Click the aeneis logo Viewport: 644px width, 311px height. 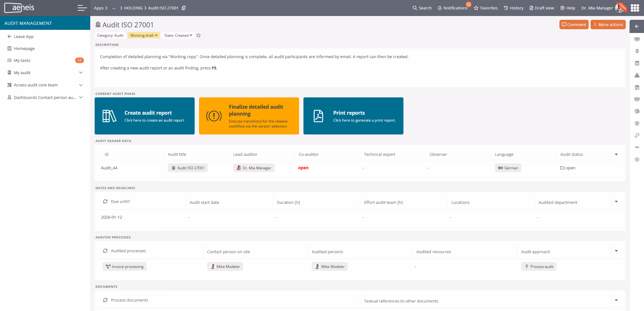[19, 8]
